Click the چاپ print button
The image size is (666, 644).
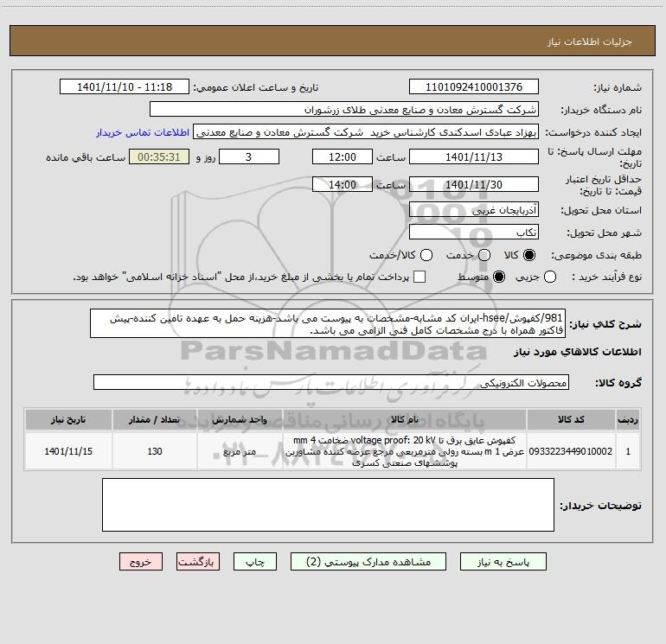255,562
